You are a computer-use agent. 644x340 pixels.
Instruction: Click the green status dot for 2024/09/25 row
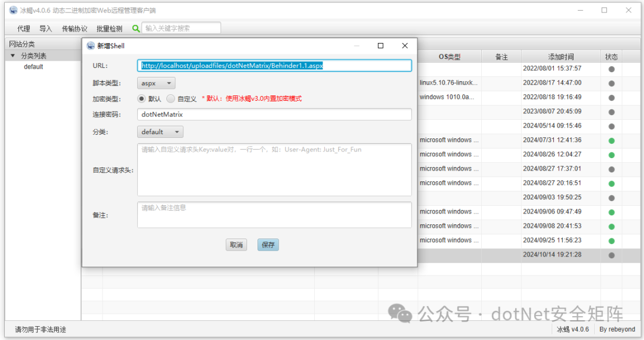[611, 241]
